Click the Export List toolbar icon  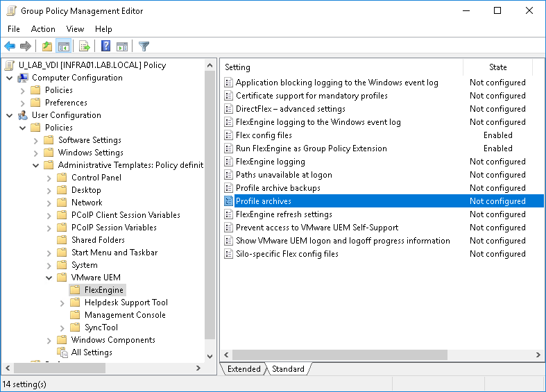(84, 46)
